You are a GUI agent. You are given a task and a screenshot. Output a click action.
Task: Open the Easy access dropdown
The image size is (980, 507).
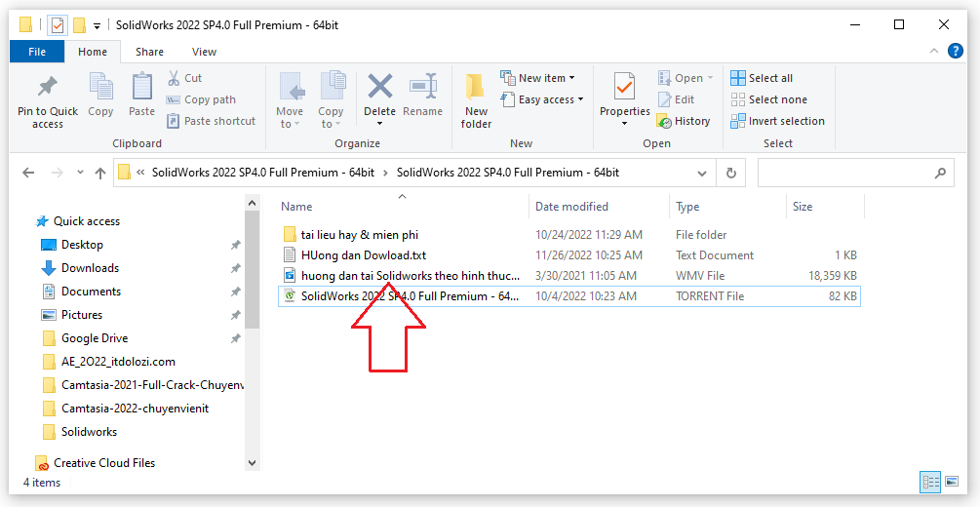click(x=542, y=99)
